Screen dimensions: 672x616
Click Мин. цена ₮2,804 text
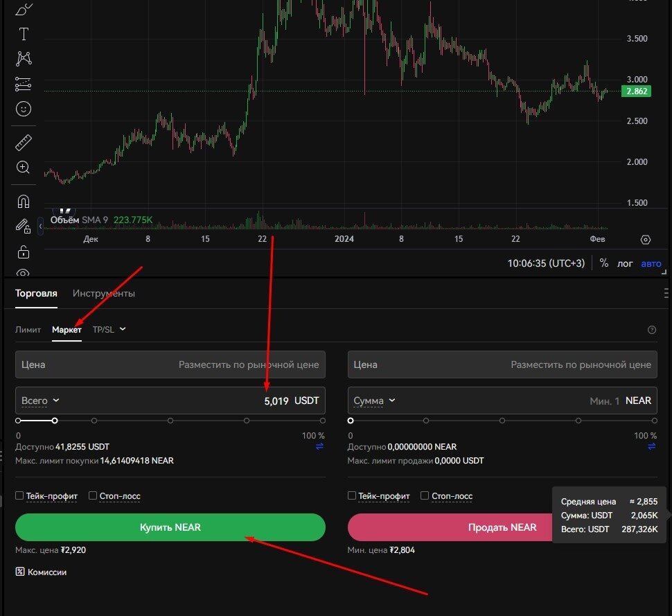381,550
